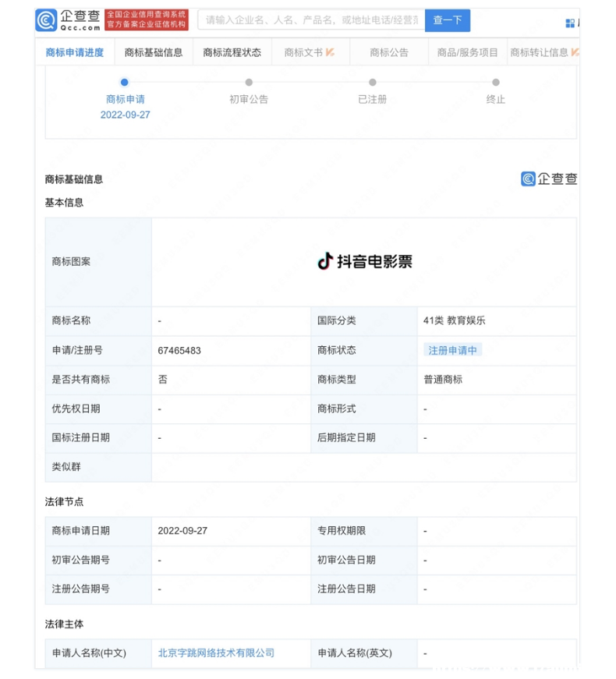Click the 基本信息 subheading

tap(64, 202)
